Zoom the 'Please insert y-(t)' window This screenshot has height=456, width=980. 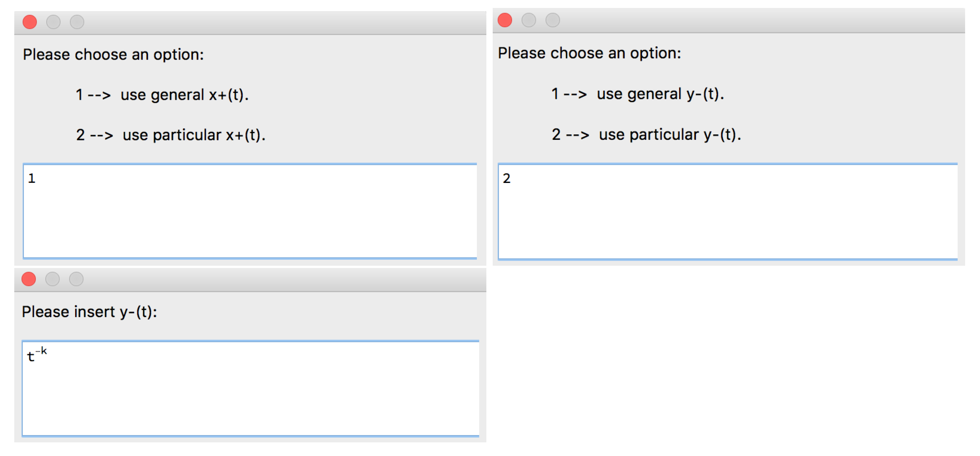coord(76,279)
